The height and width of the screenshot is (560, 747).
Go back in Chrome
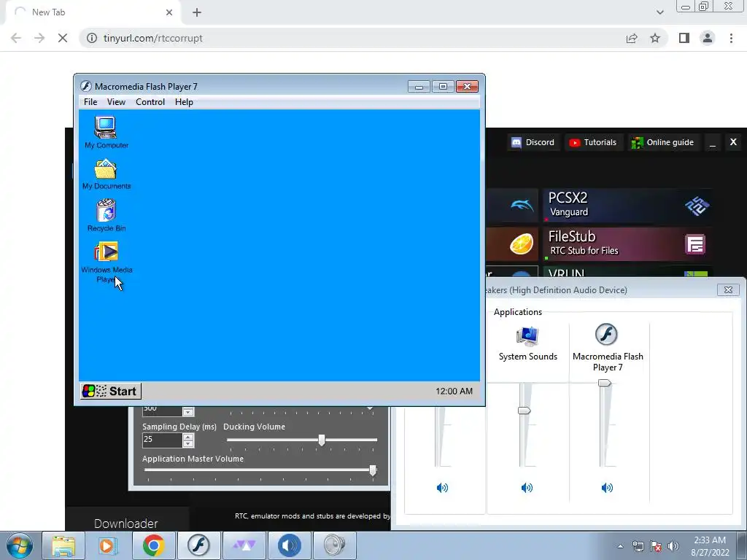[16, 38]
